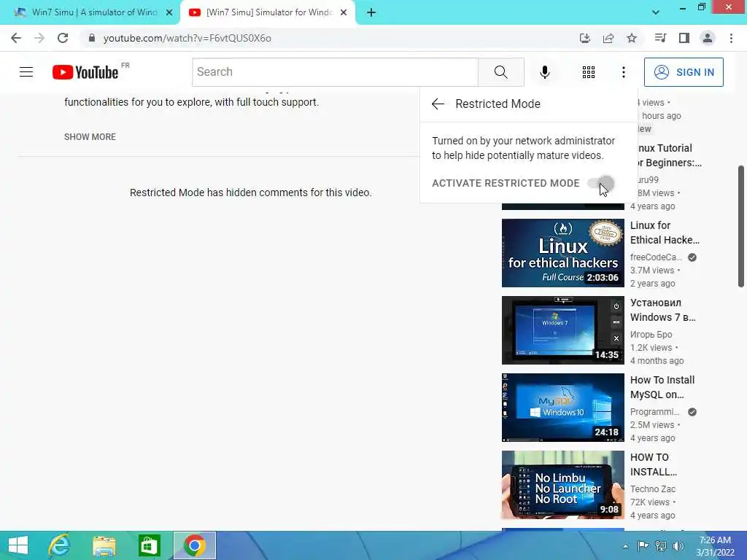Open the network tray icon

661,546
